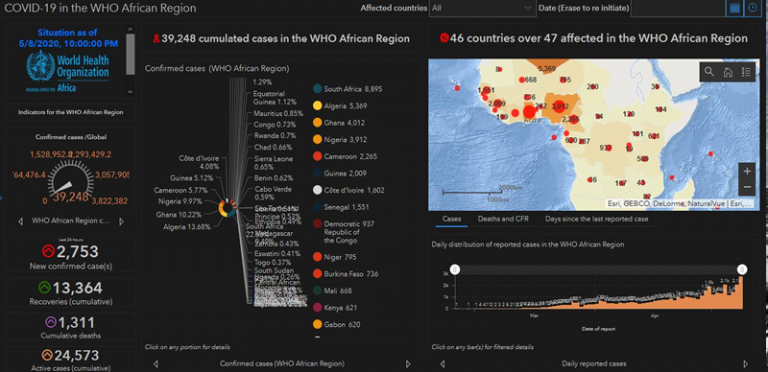Switch to Deaths and CFR tab
768x372 pixels.
(x=503, y=219)
